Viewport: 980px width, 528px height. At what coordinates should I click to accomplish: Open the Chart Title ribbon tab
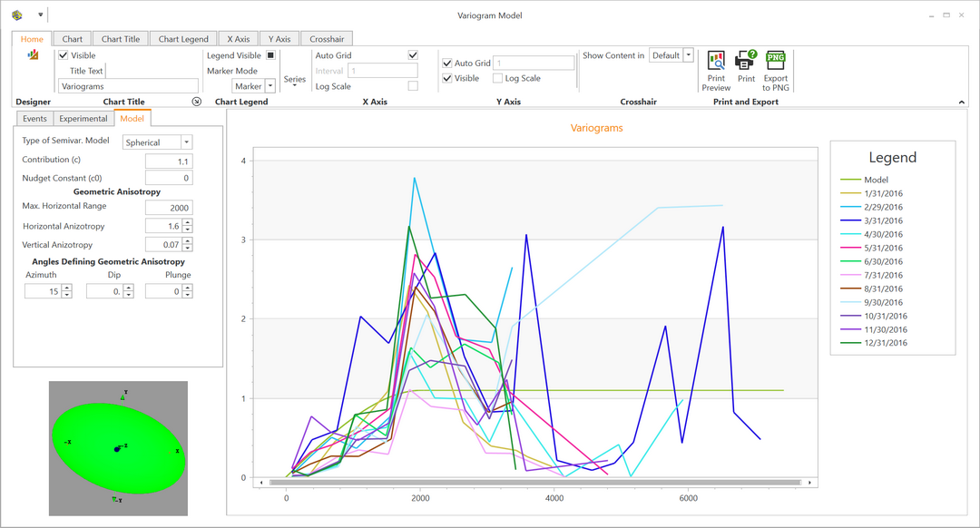[121, 39]
